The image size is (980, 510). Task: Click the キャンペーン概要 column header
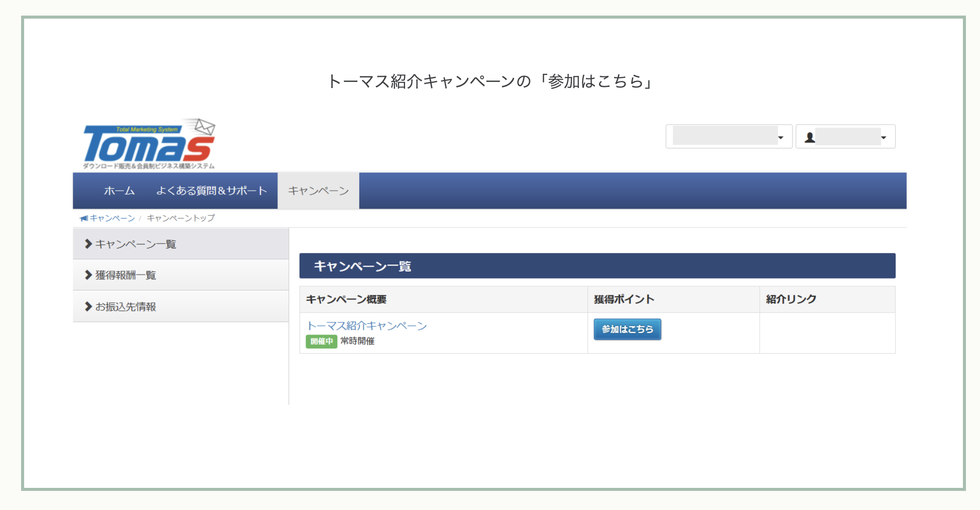346,300
